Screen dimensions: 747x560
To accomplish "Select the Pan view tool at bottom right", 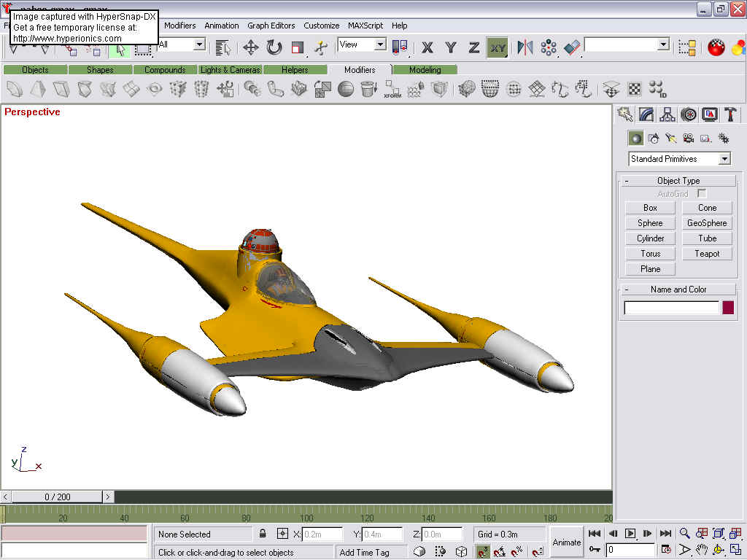I will [x=701, y=551].
